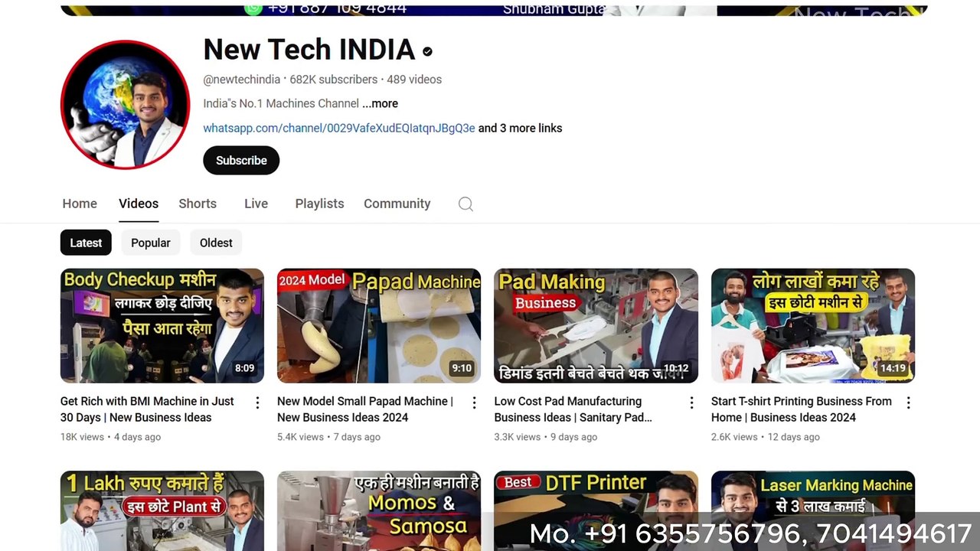Play the 2024 Model Papad Machine thumbnail
The height and width of the screenshot is (551, 980).
pyautogui.click(x=379, y=325)
